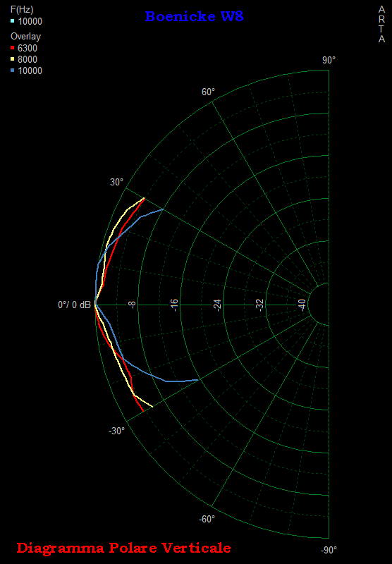
Task: Click the Diagramma Polare Verticale caption
Action: [x=123, y=548]
